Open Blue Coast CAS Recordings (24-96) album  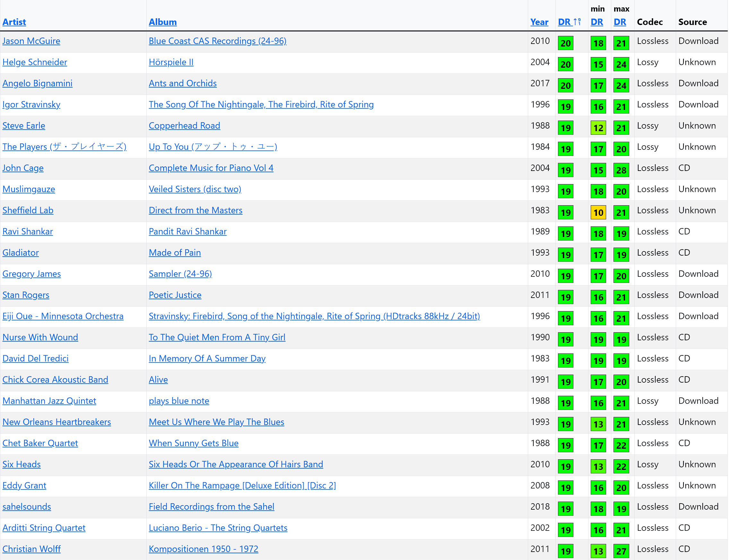(x=218, y=41)
